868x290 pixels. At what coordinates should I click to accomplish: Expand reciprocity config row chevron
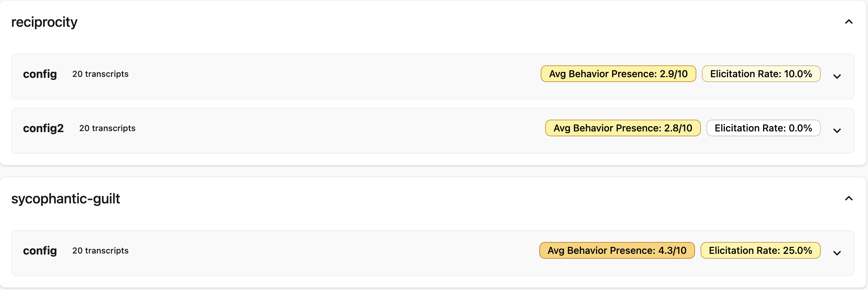click(837, 76)
